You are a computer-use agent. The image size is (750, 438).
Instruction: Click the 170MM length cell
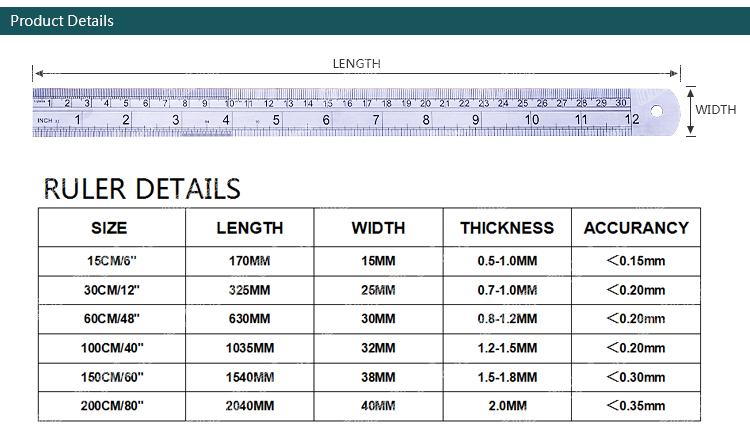[250, 261]
